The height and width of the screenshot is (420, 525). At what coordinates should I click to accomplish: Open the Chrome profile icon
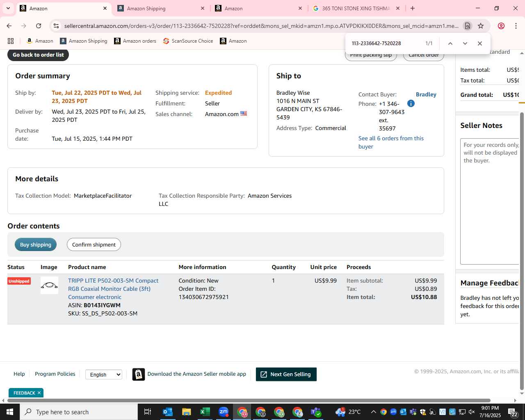pyautogui.click(x=501, y=26)
